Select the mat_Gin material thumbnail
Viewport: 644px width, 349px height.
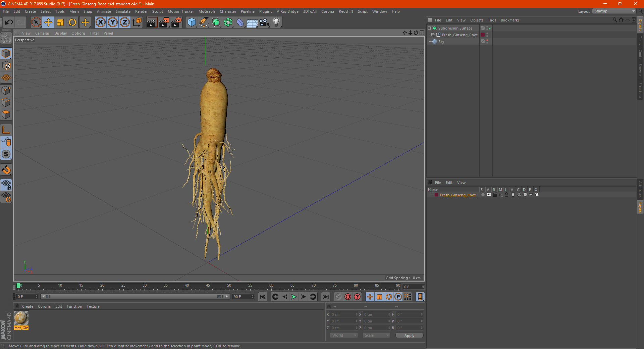click(21, 318)
